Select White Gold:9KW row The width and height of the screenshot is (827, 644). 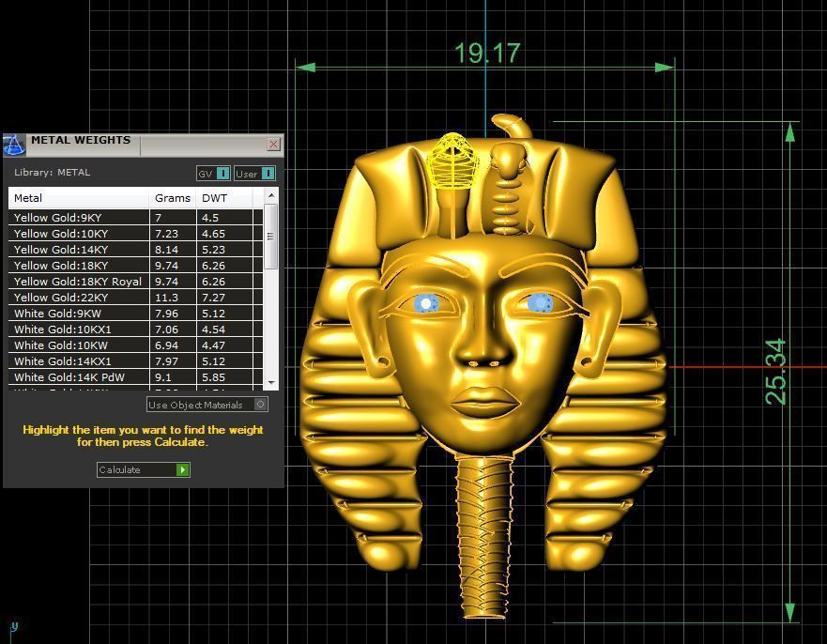[x=135, y=314]
